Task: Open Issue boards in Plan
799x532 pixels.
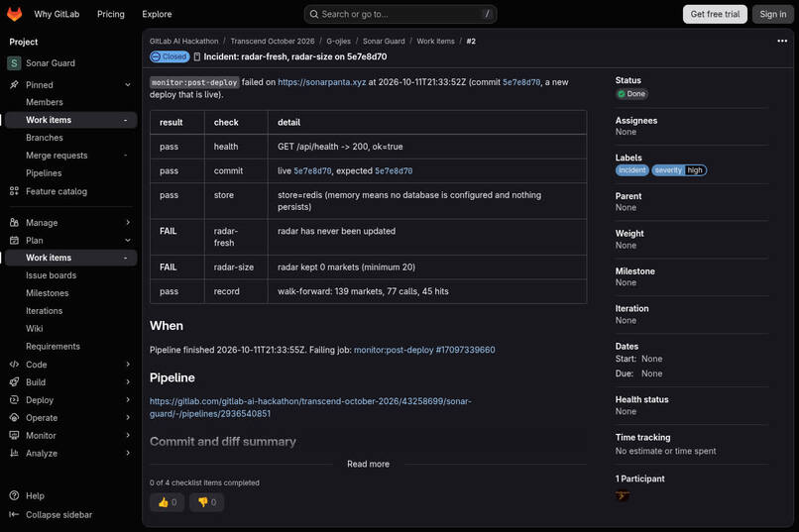Action: pos(51,275)
